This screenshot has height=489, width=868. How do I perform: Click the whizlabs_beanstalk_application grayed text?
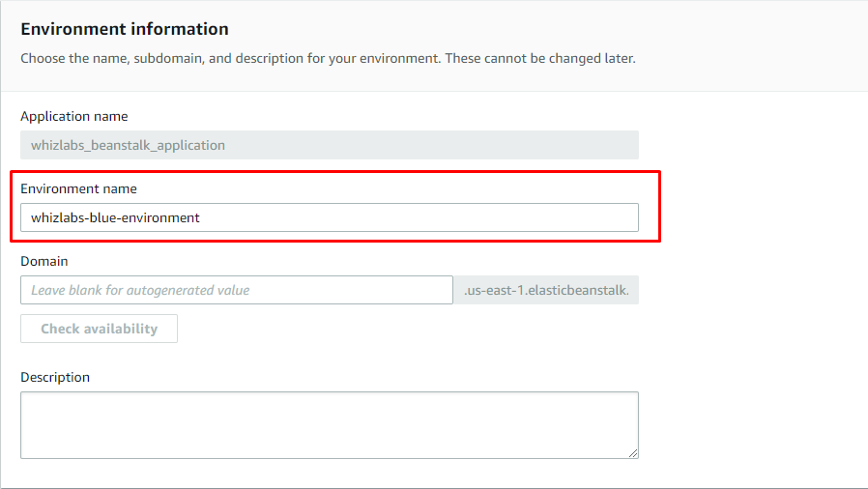[x=128, y=145]
